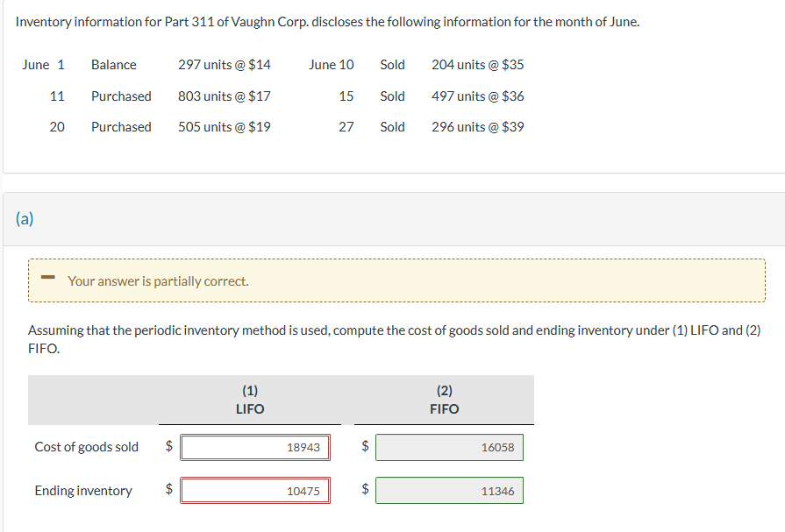Select the value 10475 in LIFO column

coord(305,490)
